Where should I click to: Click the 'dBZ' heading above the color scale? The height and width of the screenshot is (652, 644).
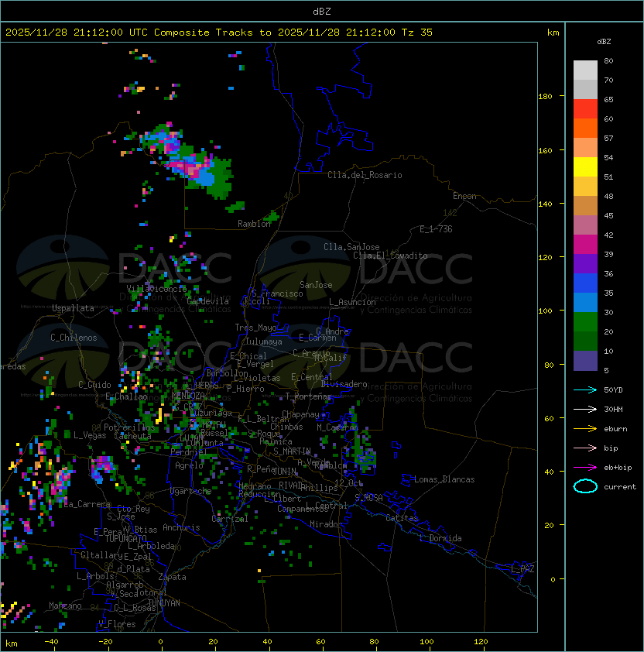click(x=604, y=42)
